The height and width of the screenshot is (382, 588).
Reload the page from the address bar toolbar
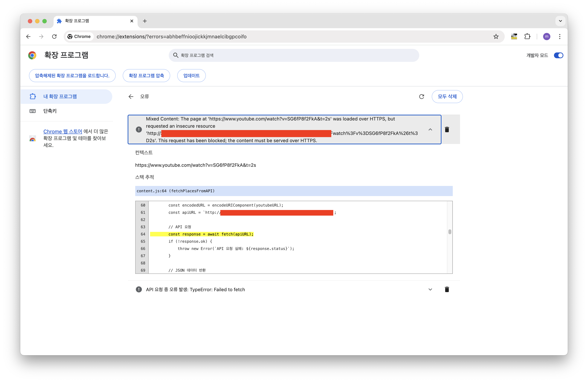[54, 37]
